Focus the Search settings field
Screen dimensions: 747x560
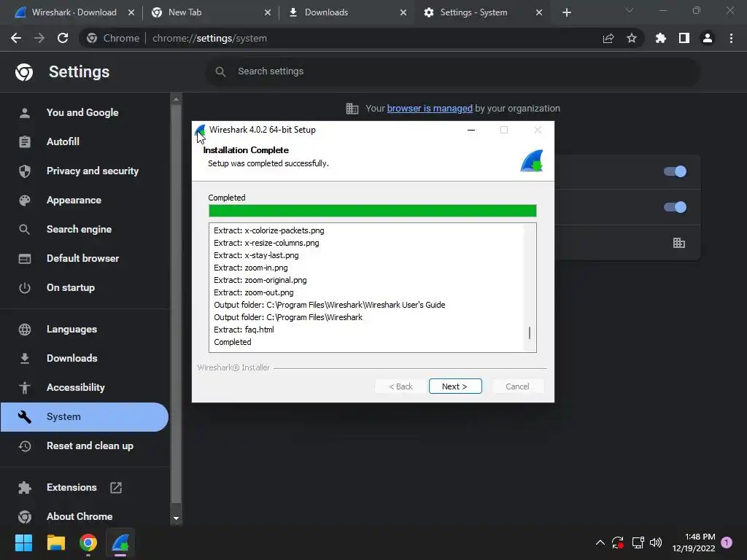452,71
